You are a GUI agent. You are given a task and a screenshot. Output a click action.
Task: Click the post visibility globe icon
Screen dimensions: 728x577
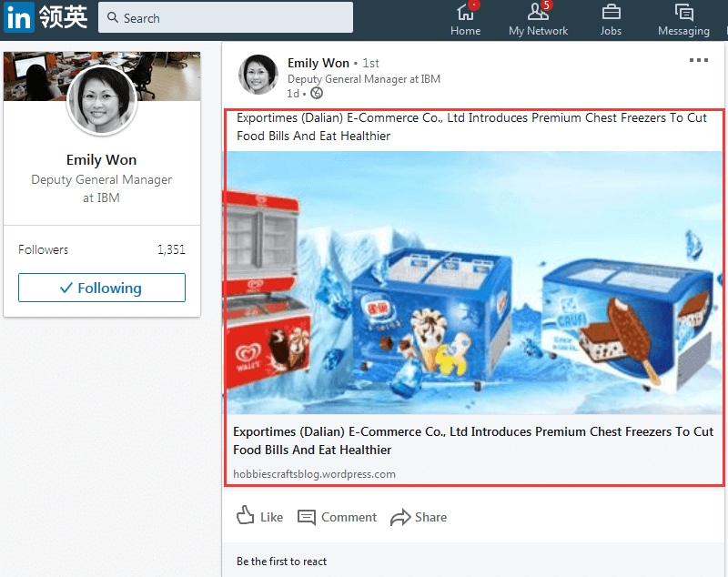317,93
